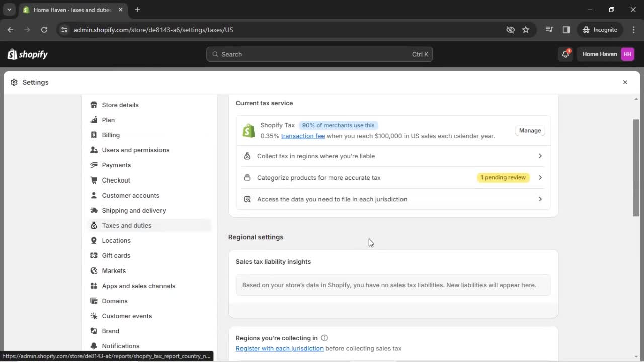Image resolution: width=644 pixels, height=362 pixels.
Task: Click the Apps and sales channels icon
Action: click(94, 286)
